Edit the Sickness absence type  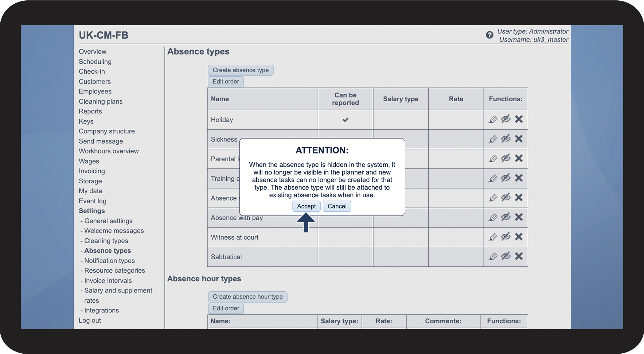tap(493, 139)
